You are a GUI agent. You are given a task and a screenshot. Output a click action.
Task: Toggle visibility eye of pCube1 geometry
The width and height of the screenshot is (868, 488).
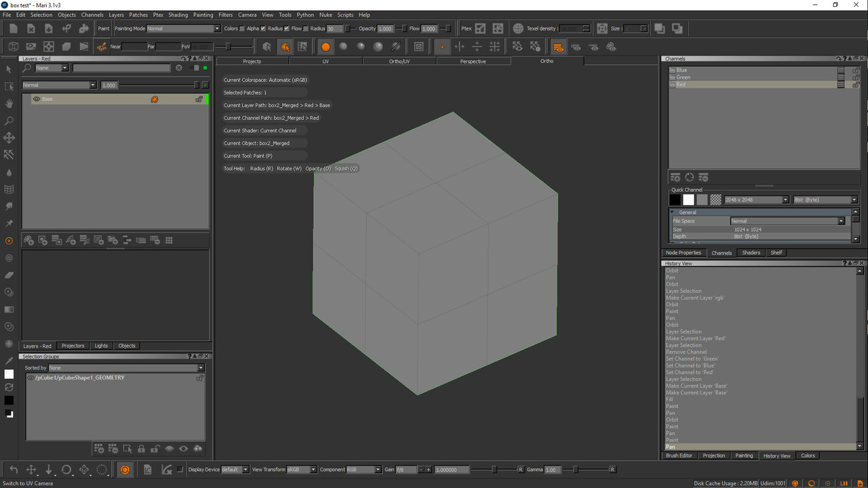[x=31, y=378]
